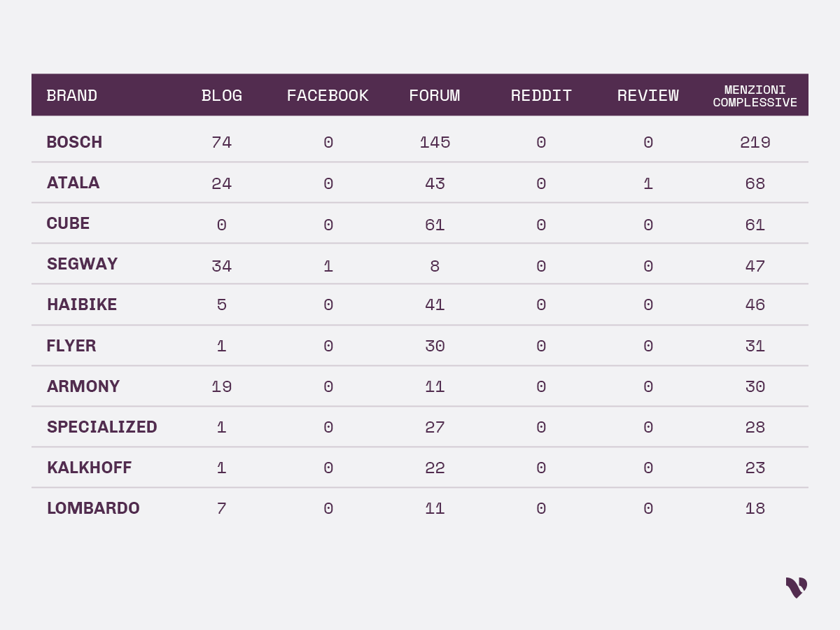The width and height of the screenshot is (840, 630).
Task: Select the SEGWAY row label
Action: [82, 264]
